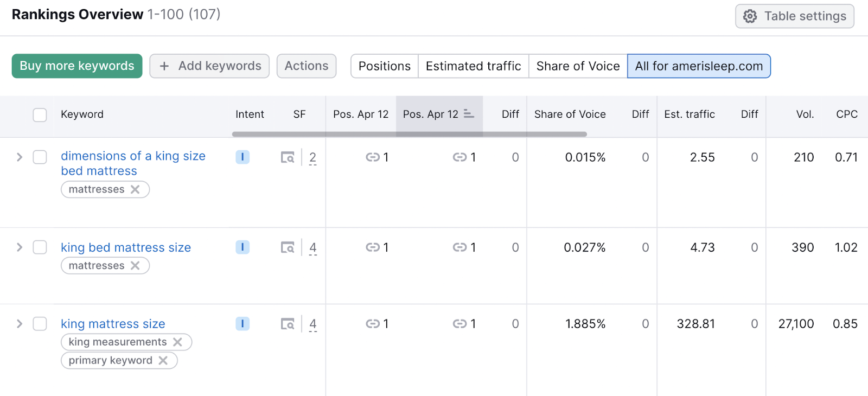Open SERP features icon for king mattress size
Screen dimensions: 868x396
[288, 324]
